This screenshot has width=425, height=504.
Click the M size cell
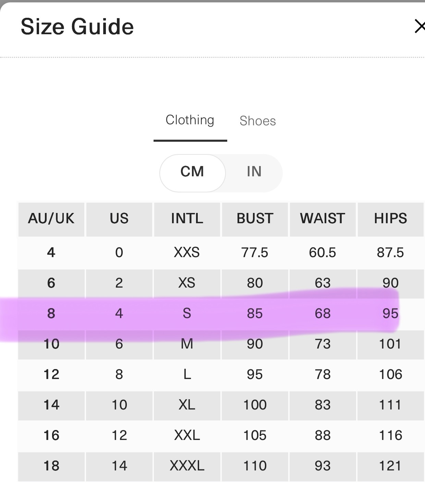click(x=187, y=344)
